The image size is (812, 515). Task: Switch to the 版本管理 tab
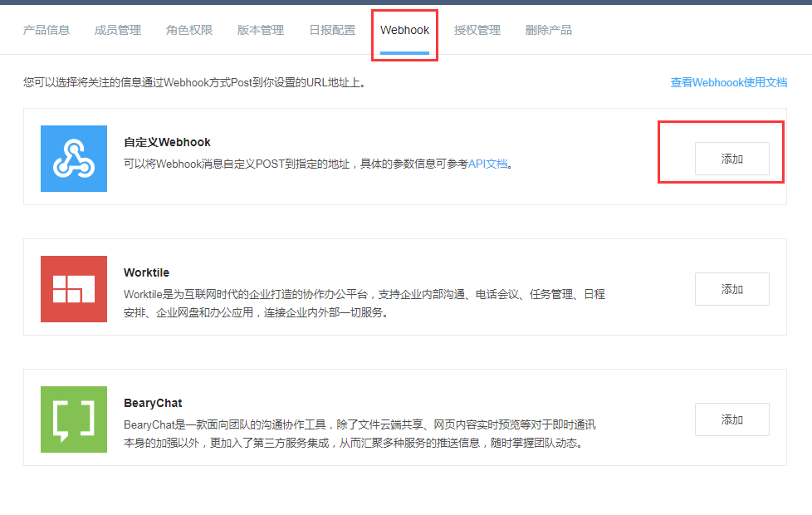pos(260,29)
